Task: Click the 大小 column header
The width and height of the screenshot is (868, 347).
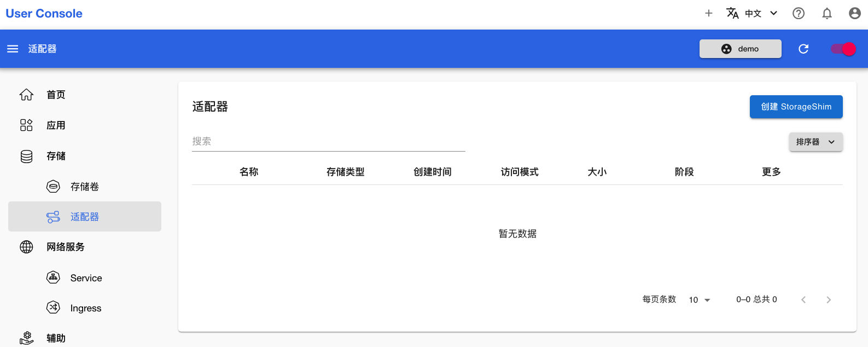Action: [x=597, y=172]
